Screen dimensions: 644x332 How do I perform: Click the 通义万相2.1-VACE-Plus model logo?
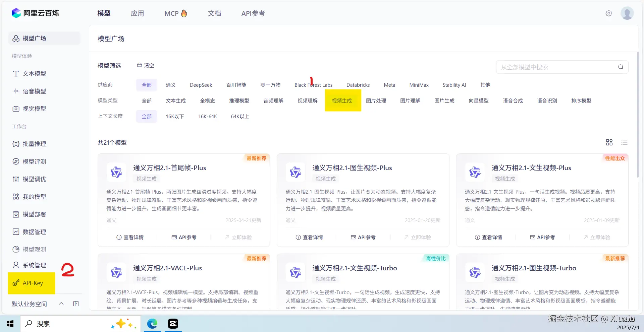116,272
